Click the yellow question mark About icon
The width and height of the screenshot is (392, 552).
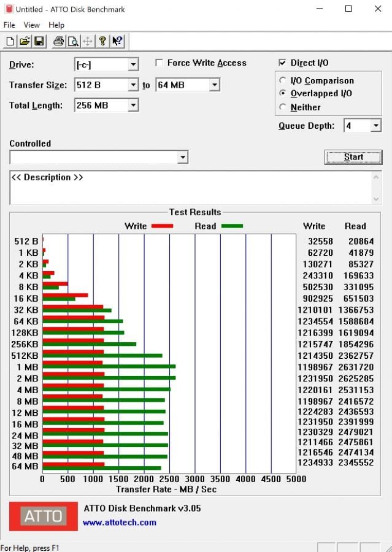click(102, 41)
